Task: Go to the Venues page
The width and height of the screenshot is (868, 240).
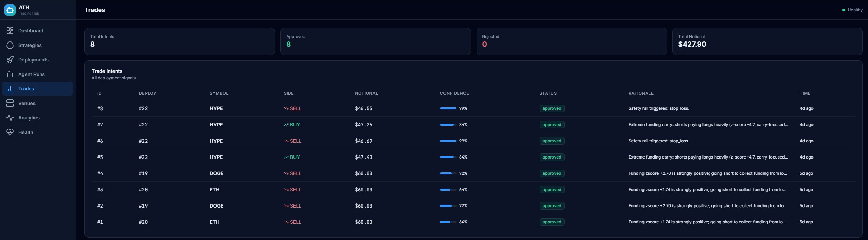Action: [x=27, y=103]
